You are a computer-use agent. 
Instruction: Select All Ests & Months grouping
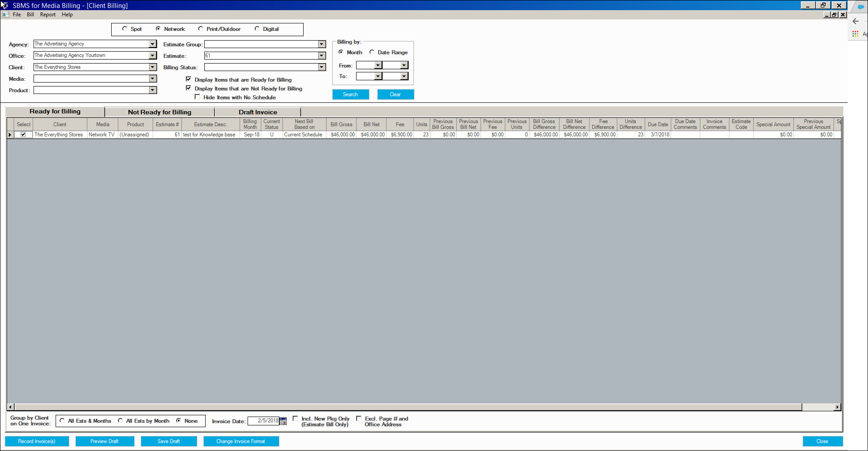point(62,421)
